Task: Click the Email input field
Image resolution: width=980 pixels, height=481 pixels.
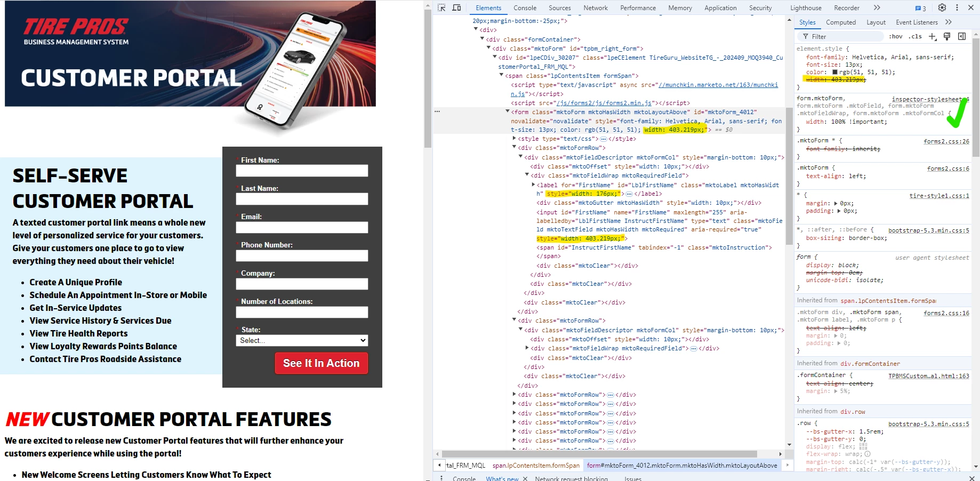Action: tap(302, 227)
